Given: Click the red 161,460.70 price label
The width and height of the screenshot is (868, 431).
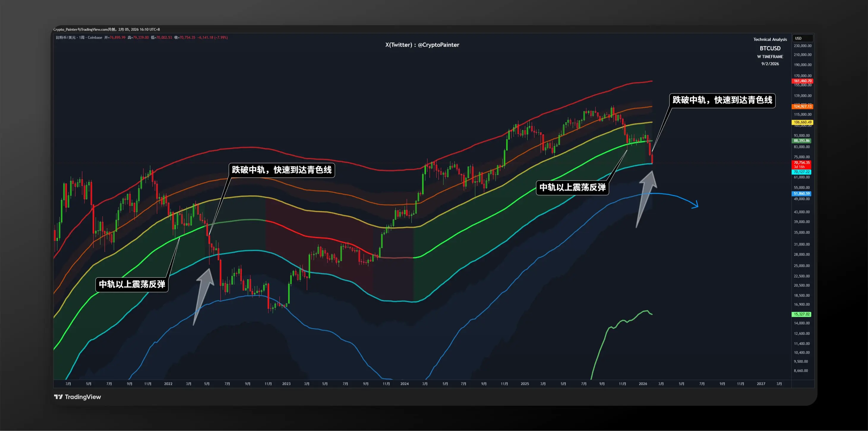Looking at the screenshot, I should click(x=802, y=81).
